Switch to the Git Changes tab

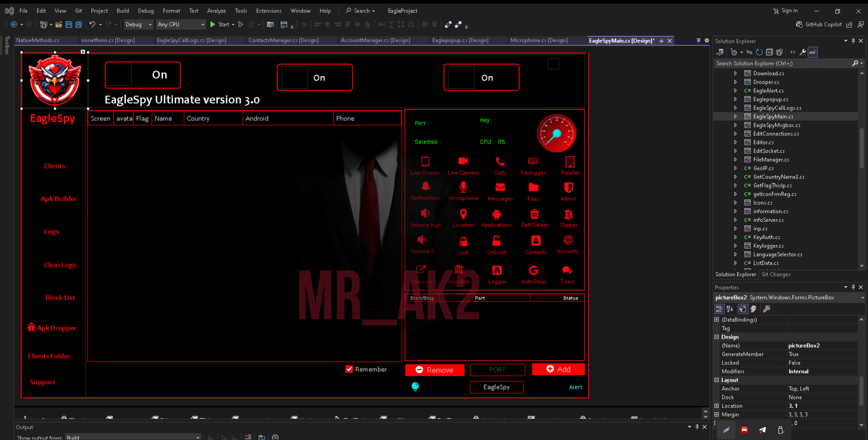776,274
